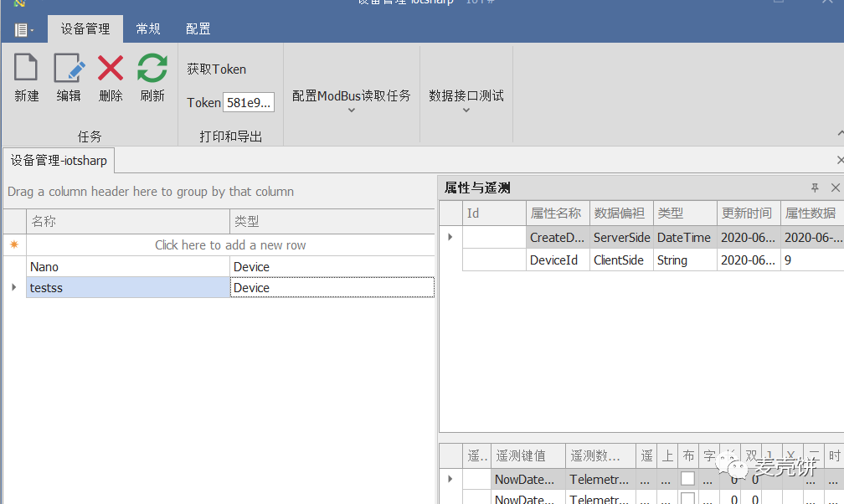Click the 遥测键值 column header

(528, 456)
